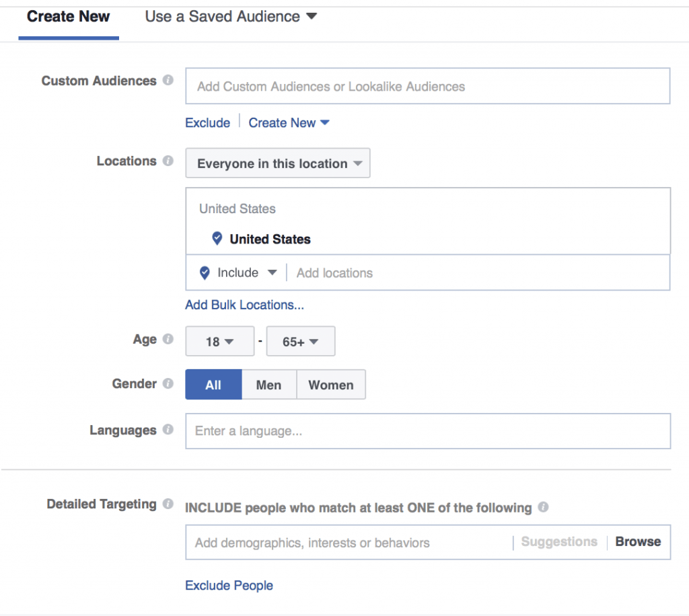Show the Age info tooltip icon

tap(168, 339)
